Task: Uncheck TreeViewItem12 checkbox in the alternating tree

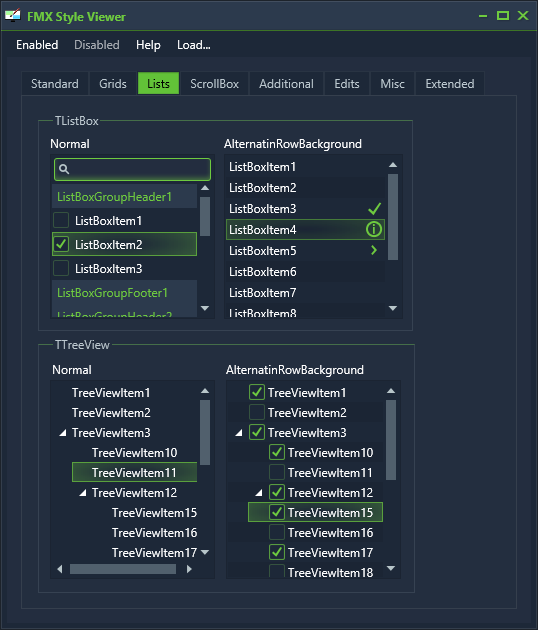Action: tap(277, 492)
